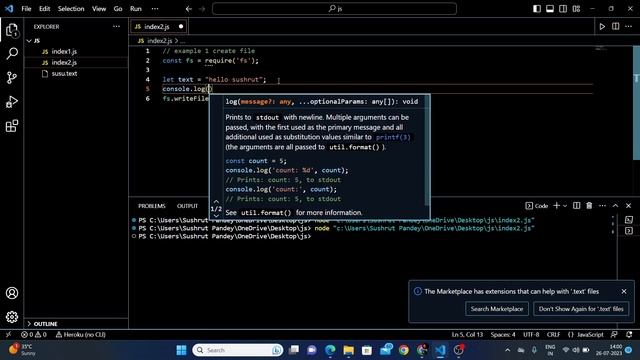Viewport: 640px width, 360px height.
Task: Open Source Control view
Action: pos(12,78)
